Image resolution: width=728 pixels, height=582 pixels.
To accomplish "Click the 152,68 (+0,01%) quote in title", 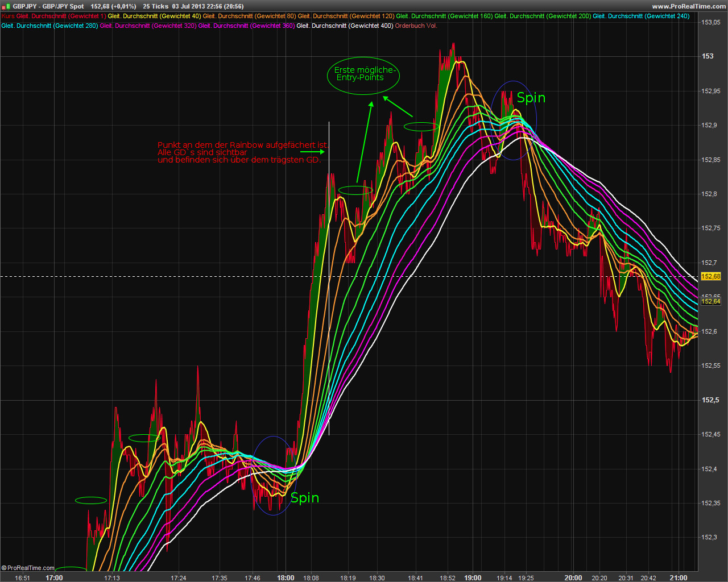I will tap(113, 6).
